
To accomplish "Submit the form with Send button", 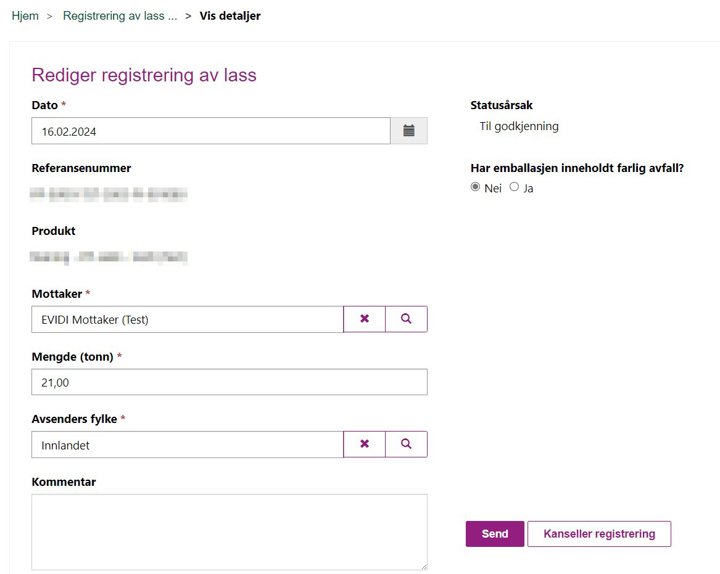I will (495, 534).
